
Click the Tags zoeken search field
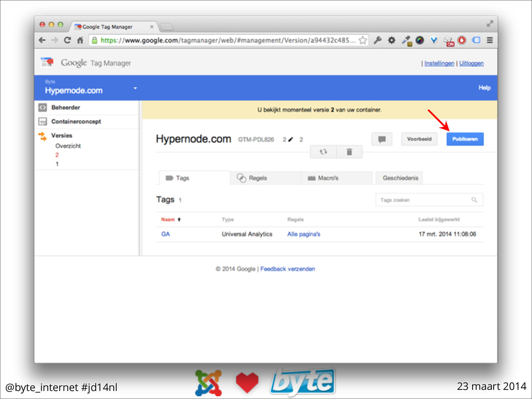[429, 200]
